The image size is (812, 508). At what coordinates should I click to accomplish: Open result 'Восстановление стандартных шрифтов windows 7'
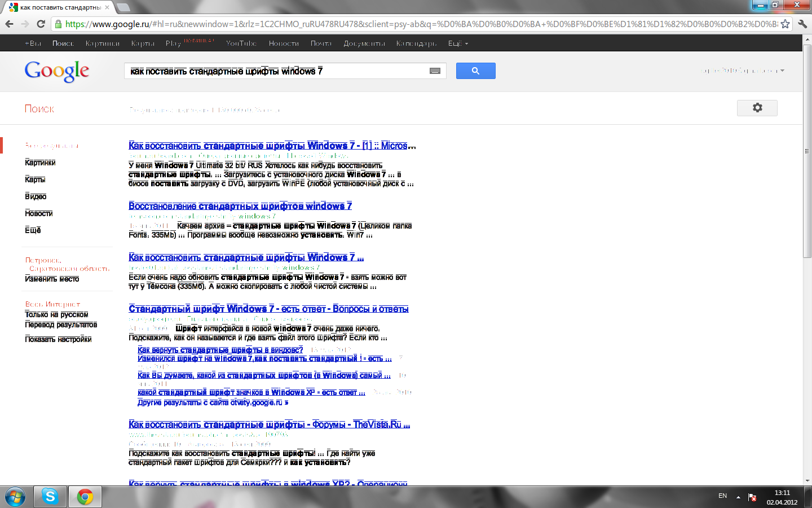tap(240, 206)
